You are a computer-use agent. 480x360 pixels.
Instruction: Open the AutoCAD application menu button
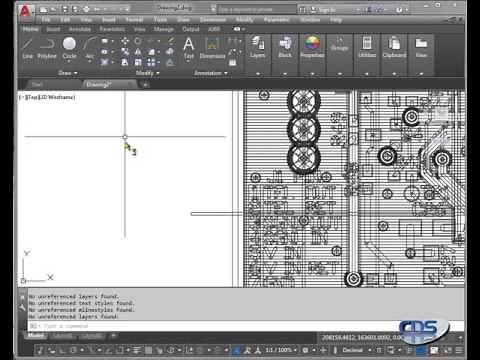[25, 11]
